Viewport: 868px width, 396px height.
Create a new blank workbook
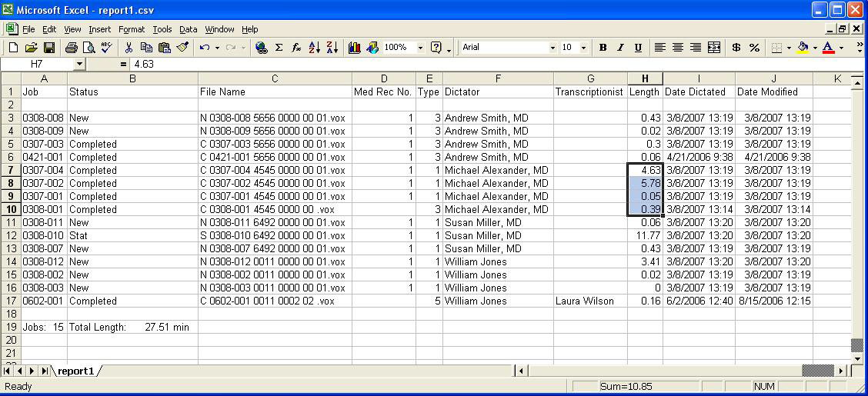pos(14,48)
